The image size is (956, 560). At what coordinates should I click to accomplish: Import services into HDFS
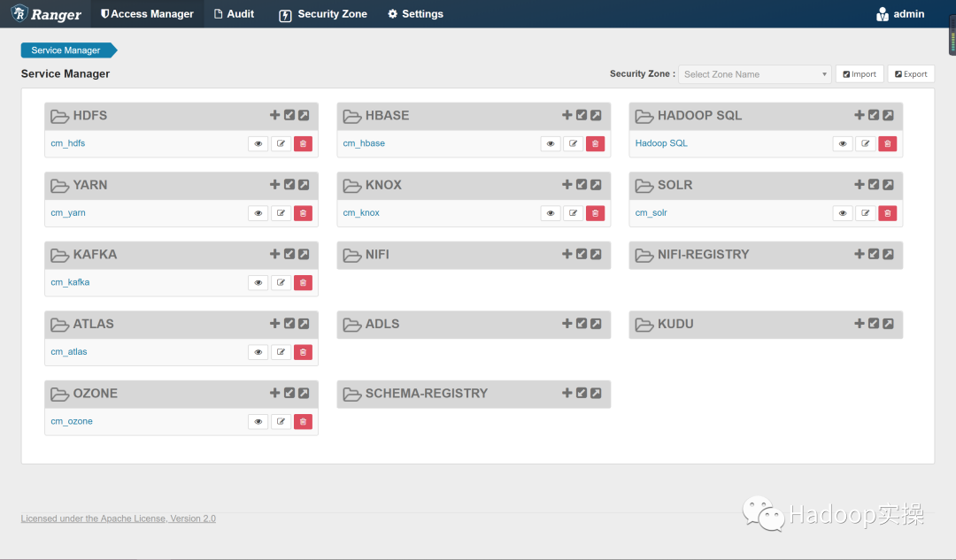pos(289,115)
